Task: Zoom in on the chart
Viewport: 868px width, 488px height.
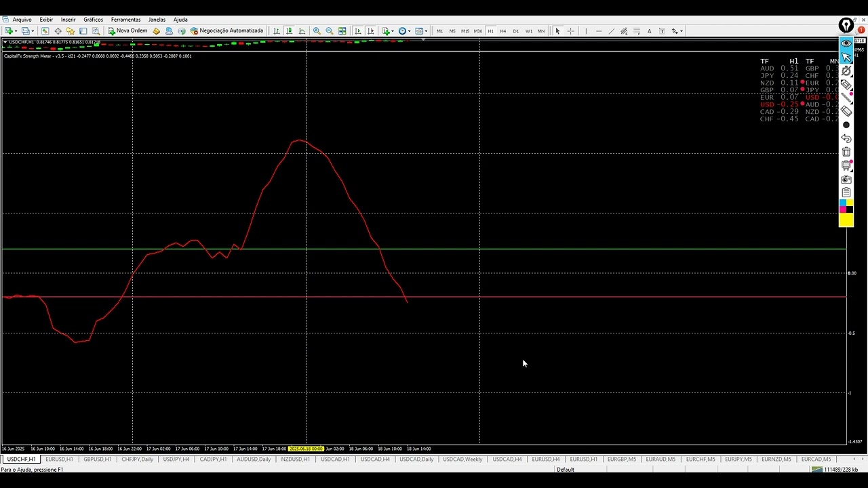Action: coord(317,30)
